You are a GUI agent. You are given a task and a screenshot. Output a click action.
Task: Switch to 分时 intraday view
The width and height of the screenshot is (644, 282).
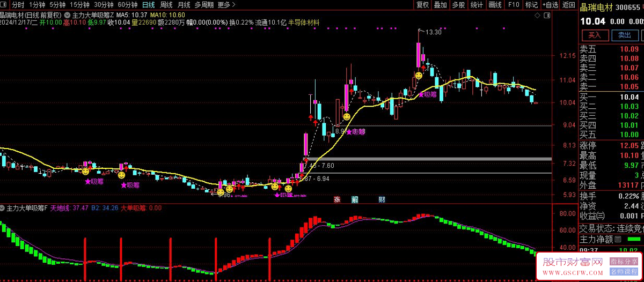pos(18,5)
